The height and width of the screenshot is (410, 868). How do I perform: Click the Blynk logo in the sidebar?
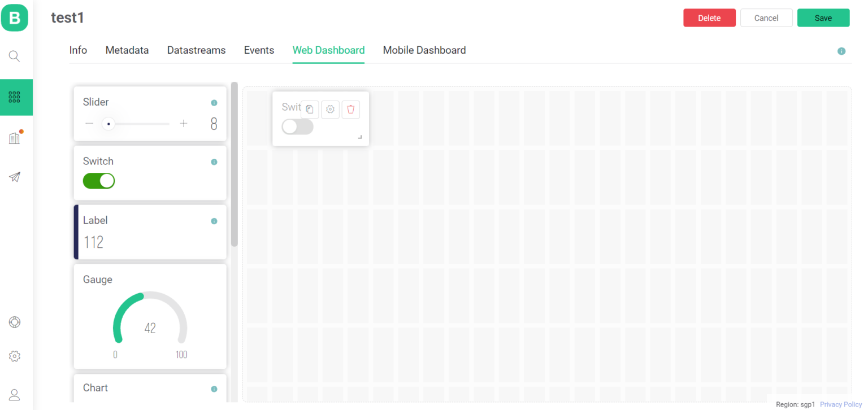[14, 18]
